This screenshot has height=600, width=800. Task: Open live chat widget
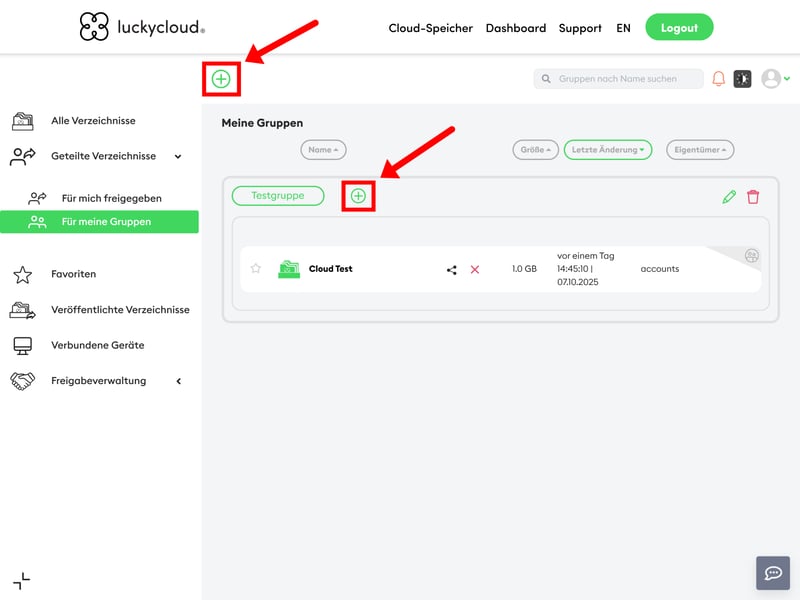coord(773,573)
